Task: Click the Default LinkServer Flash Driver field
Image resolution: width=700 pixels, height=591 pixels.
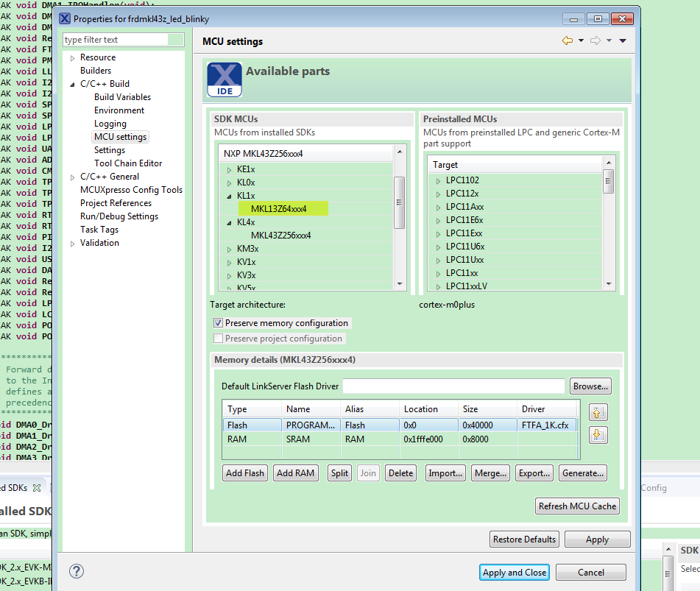Action: coord(453,386)
